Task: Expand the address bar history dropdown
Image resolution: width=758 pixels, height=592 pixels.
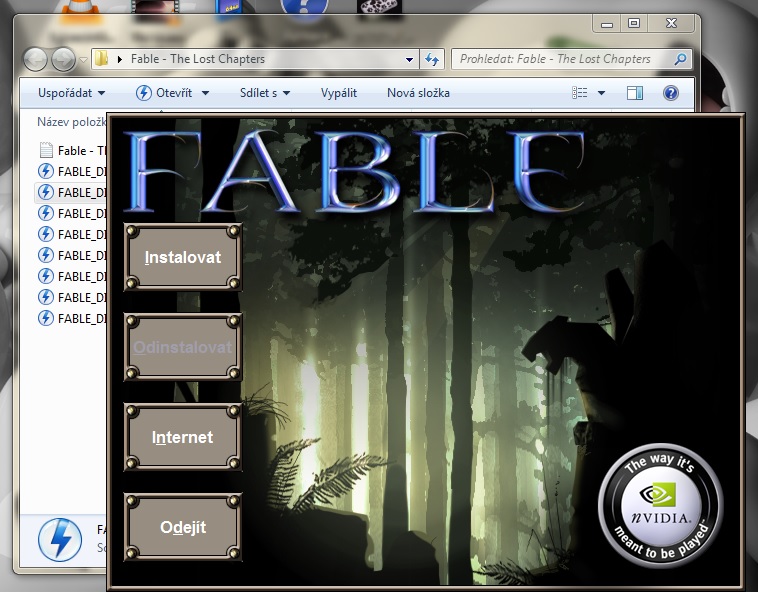Action: tap(409, 59)
